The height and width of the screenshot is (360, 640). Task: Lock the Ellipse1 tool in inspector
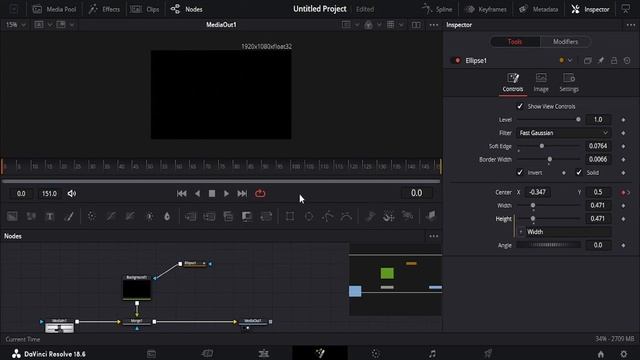(x=614, y=60)
